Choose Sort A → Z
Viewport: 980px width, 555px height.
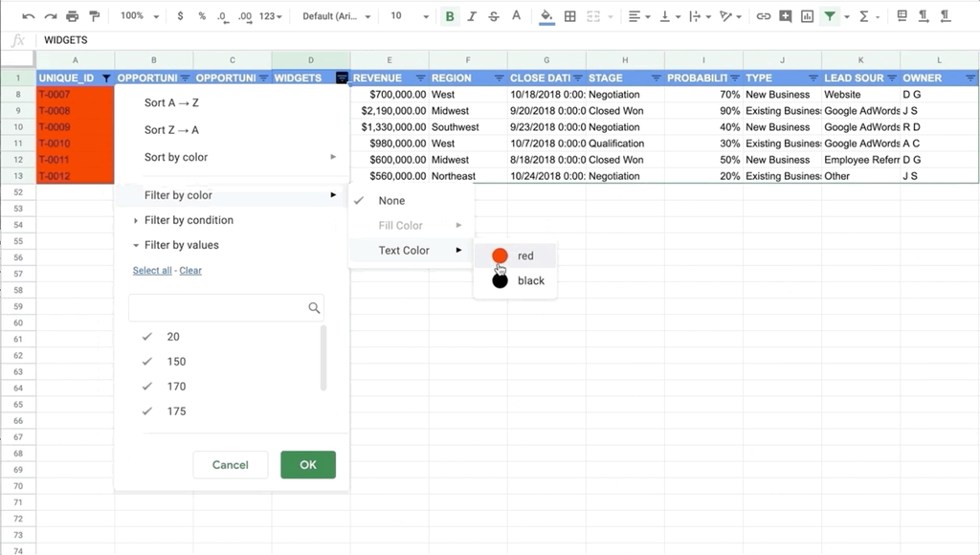(171, 103)
